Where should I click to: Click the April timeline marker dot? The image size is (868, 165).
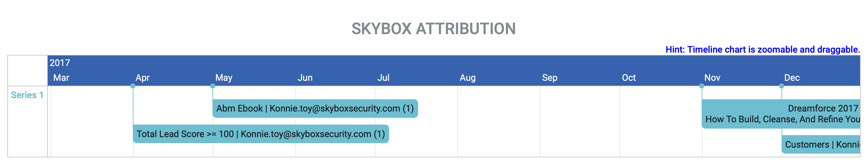coord(133,86)
